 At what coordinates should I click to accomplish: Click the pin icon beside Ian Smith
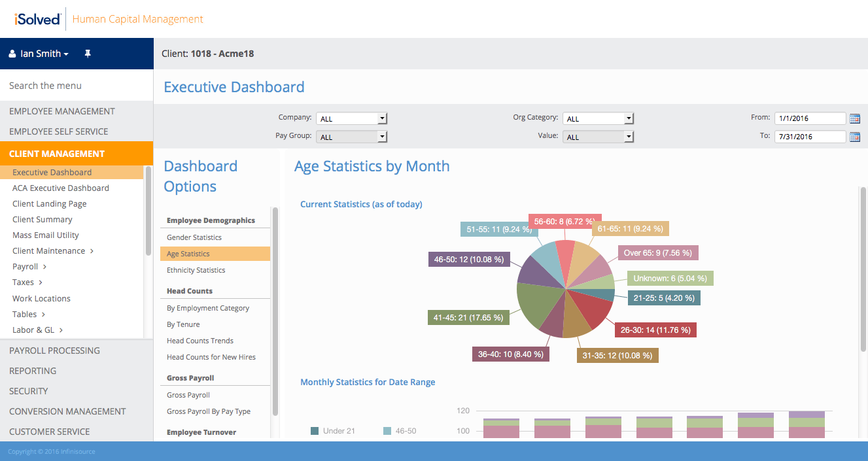point(88,54)
